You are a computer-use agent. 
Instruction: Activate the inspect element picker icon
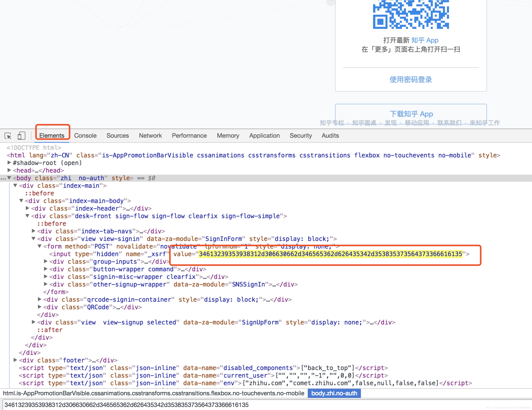8,136
